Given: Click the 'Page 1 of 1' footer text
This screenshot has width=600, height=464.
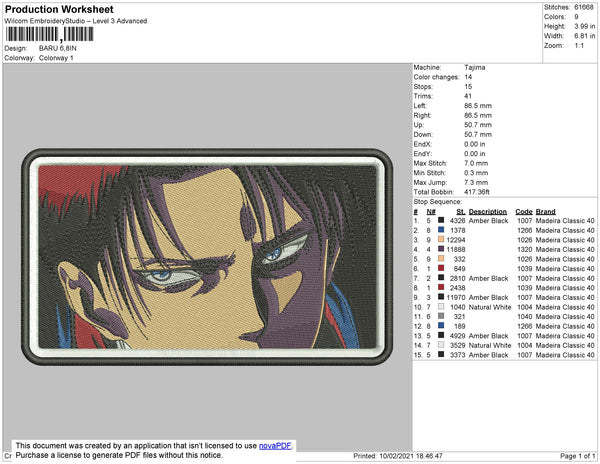Looking at the screenshot, I should click(577, 456).
